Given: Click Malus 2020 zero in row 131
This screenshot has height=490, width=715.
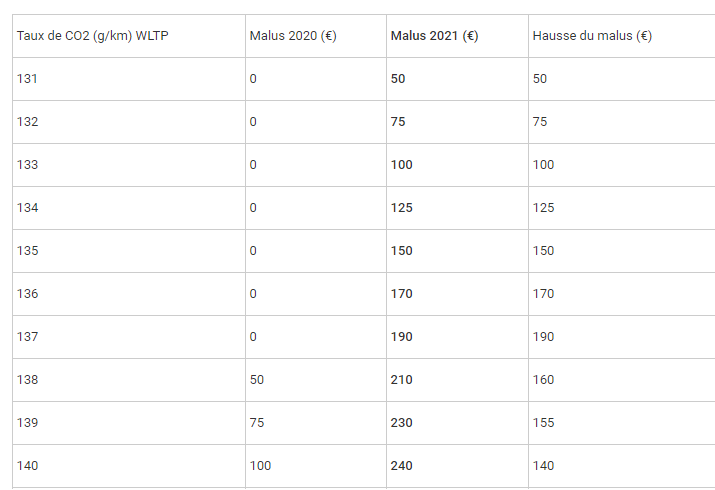Looking at the screenshot, I should point(253,79).
